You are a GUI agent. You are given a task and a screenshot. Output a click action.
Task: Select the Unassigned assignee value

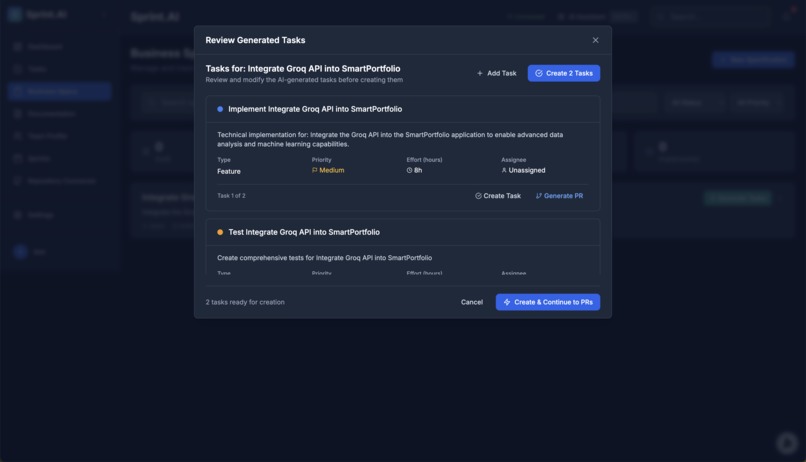(x=527, y=170)
